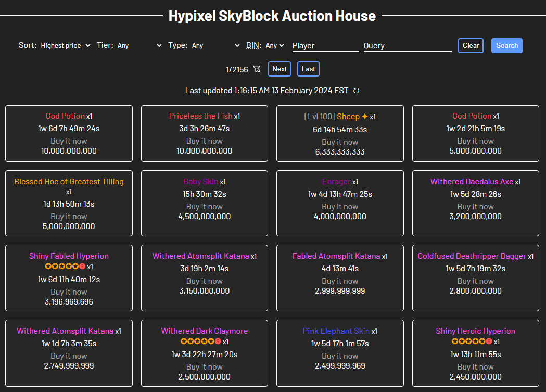Click the filter icon beside page count
This screenshot has height=392, width=546.
pos(257,69)
